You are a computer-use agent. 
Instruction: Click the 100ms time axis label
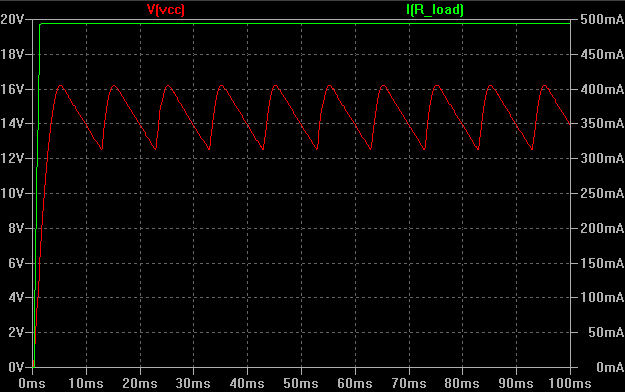(570, 384)
